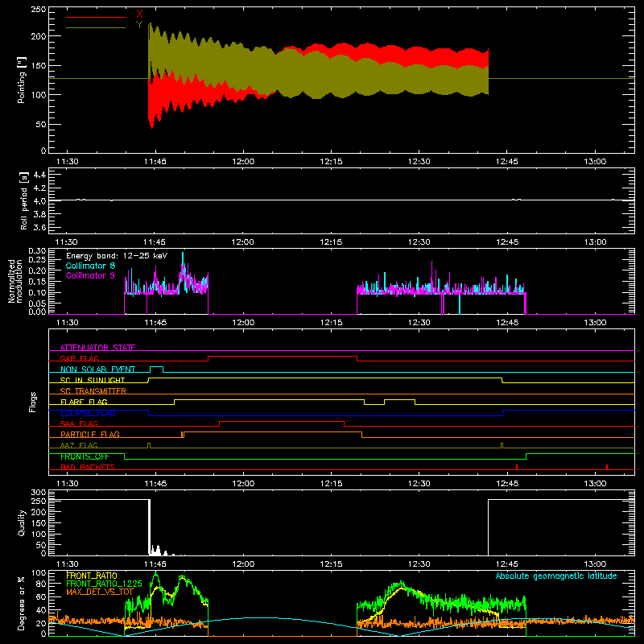Click the 13:00 tick label under Pointing plot
The height and width of the screenshot is (644, 644).
click(595, 162)
